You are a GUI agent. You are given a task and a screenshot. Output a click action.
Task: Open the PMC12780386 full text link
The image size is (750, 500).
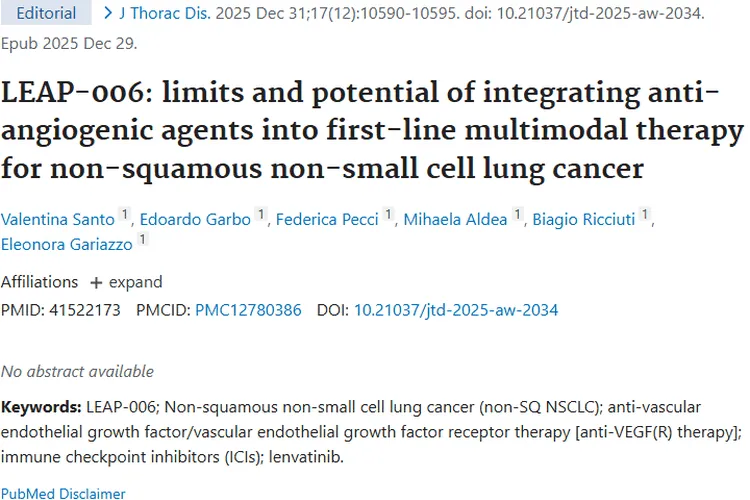[248, 310]
